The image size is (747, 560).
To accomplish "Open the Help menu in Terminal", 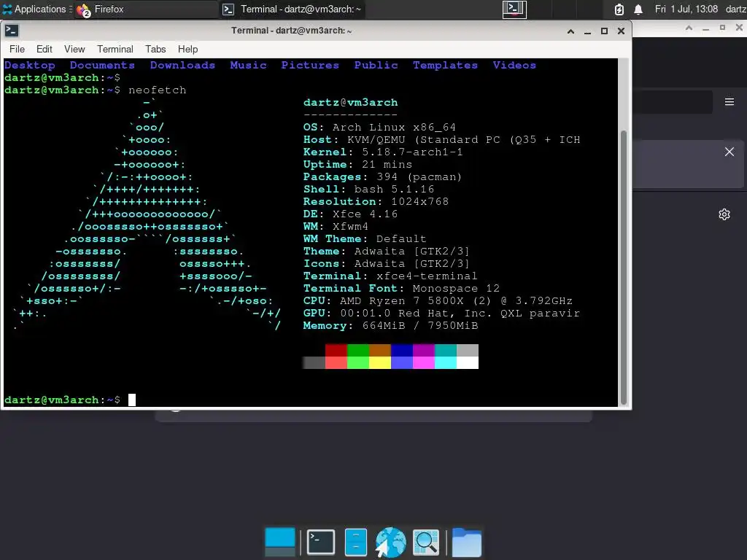I will tap(187, 49).
